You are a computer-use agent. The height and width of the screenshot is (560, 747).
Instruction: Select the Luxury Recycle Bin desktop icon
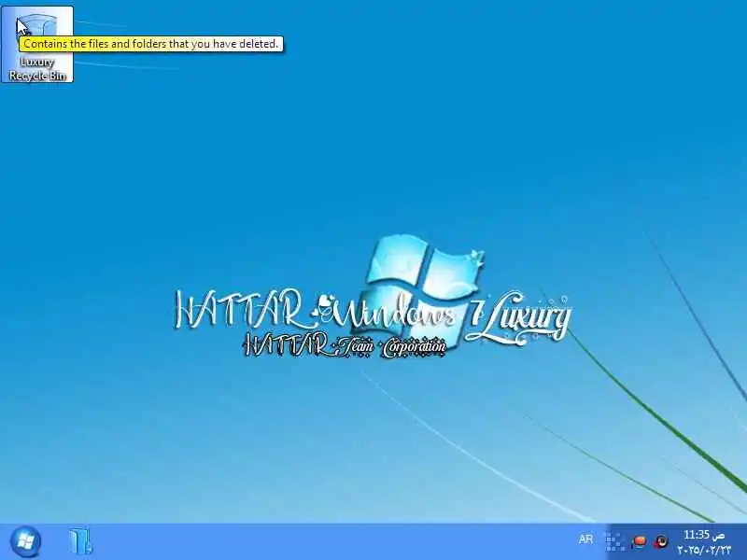coord(37,44)
